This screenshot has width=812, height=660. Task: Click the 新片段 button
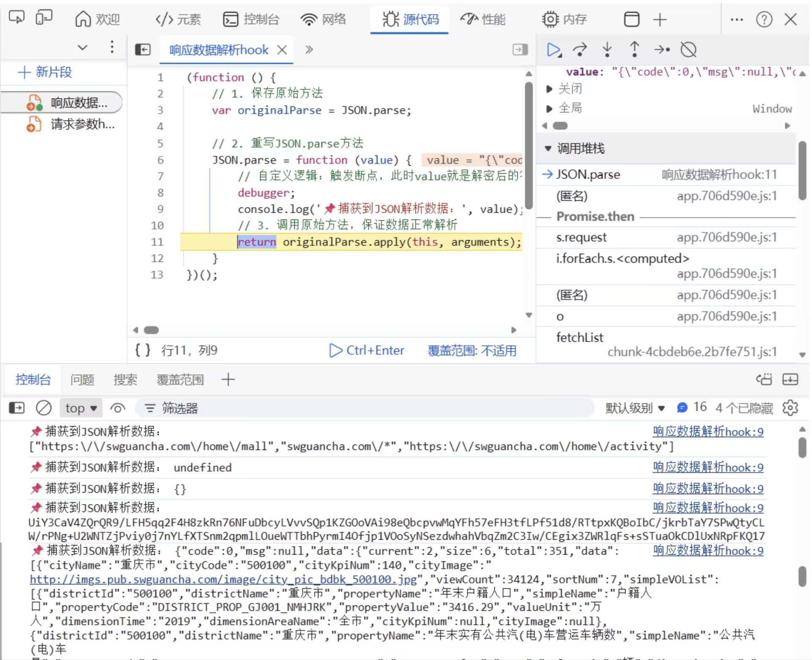pyautogui.click(x=45, y=72)
